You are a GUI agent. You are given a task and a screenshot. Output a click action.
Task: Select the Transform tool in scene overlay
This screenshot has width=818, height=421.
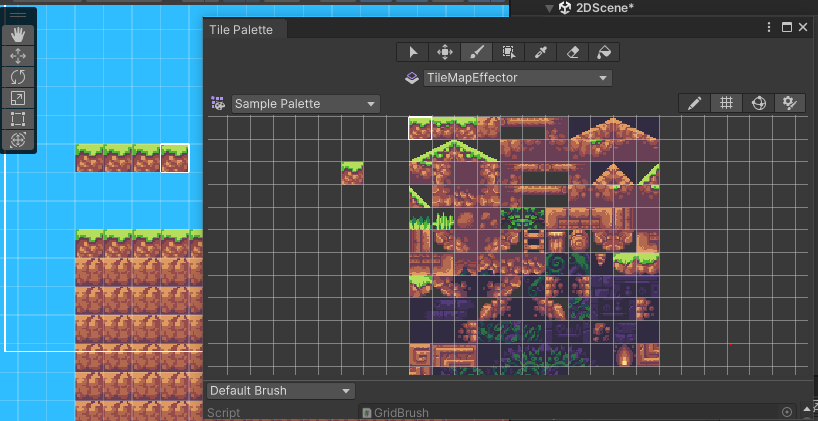point(18,139)
